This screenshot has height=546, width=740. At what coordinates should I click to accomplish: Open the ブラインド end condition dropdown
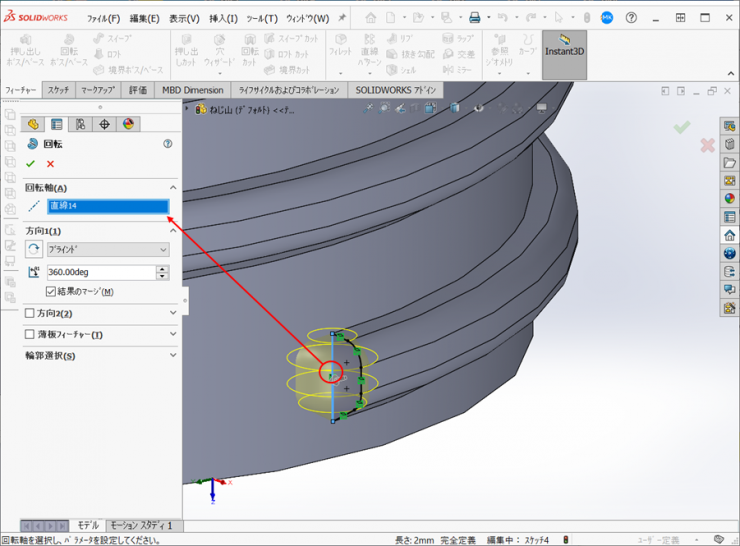click(x=108, y=249)
